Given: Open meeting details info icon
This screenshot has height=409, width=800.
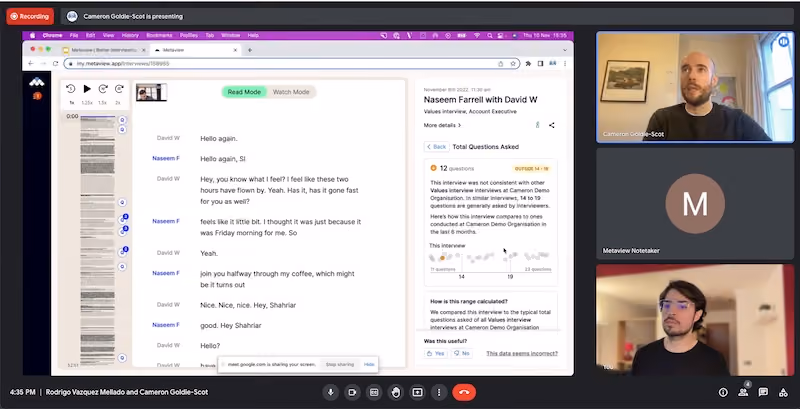Looking at the screenshot, I should 723,392.
